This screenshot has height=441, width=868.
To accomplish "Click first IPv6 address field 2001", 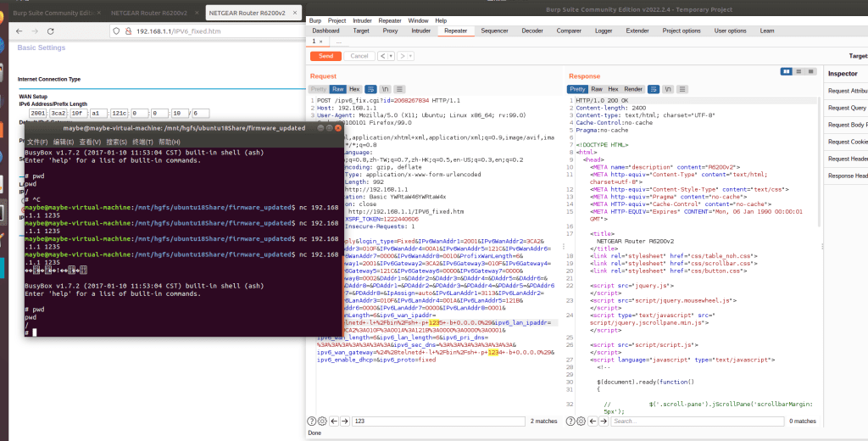I will click(x=37, y=114).
